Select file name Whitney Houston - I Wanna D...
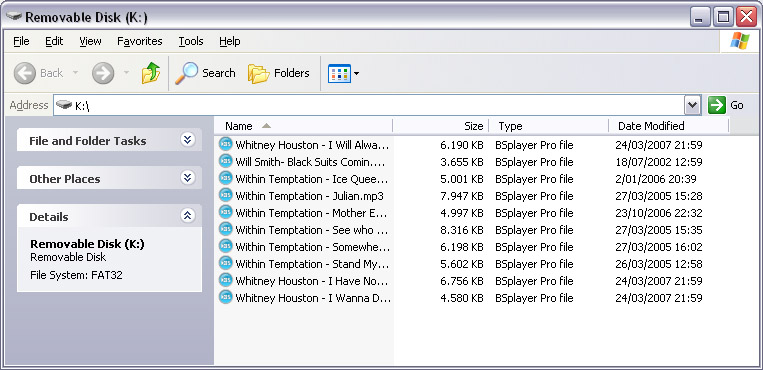 click(313, 298)
